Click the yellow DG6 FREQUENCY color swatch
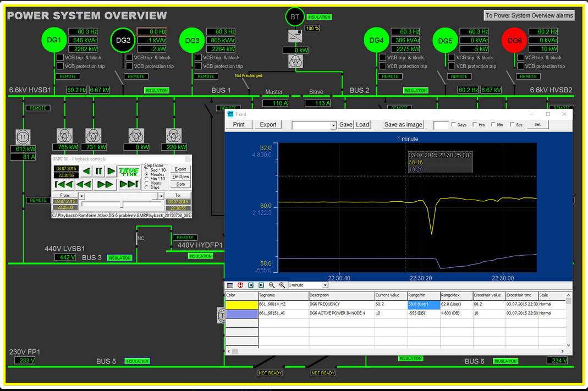This screenshot has width=588, height=391. (241, 304)
